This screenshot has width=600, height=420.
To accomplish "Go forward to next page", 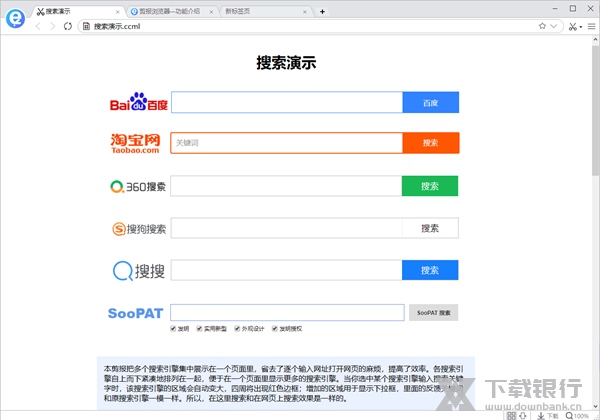I will pyautogui.click(x=53, y=26).
